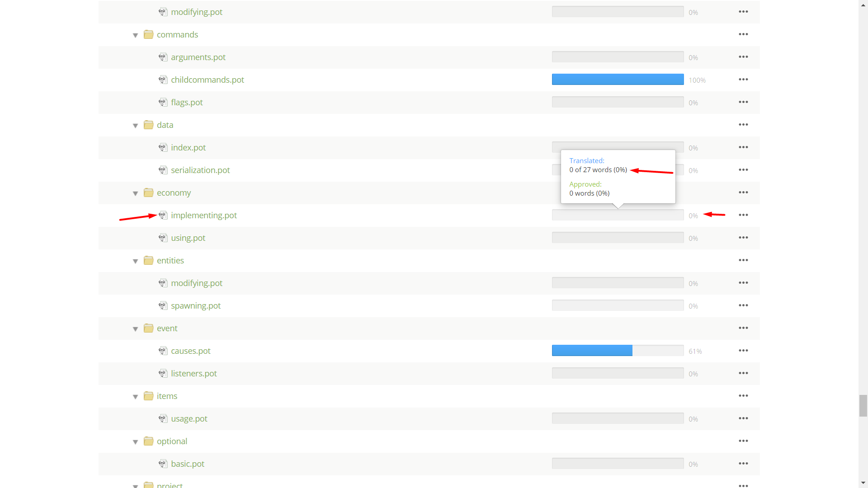Collapse the optional folder

click(x=135, y=442)
